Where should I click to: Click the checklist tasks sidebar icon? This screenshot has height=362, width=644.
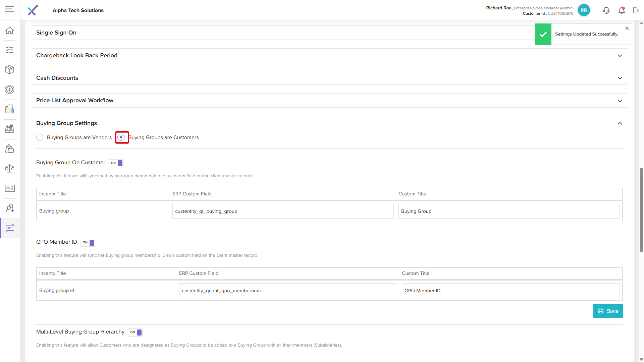tap(10, 50)
